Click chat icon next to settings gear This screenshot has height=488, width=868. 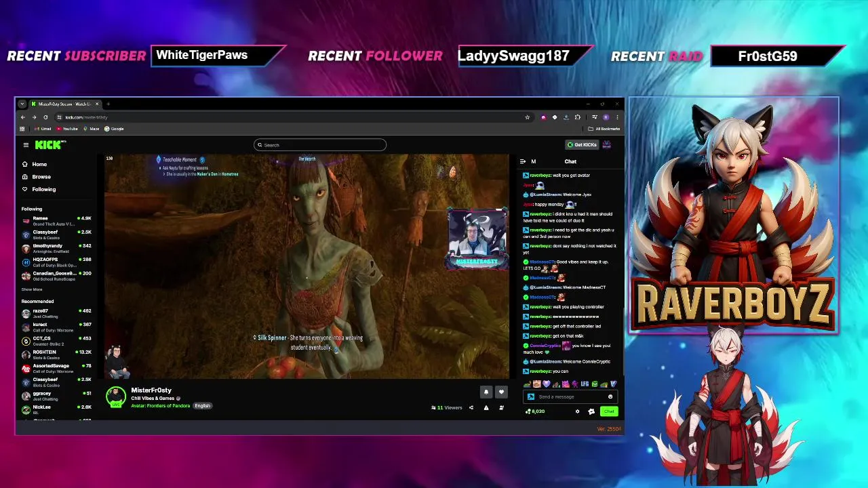coord(591,411)
